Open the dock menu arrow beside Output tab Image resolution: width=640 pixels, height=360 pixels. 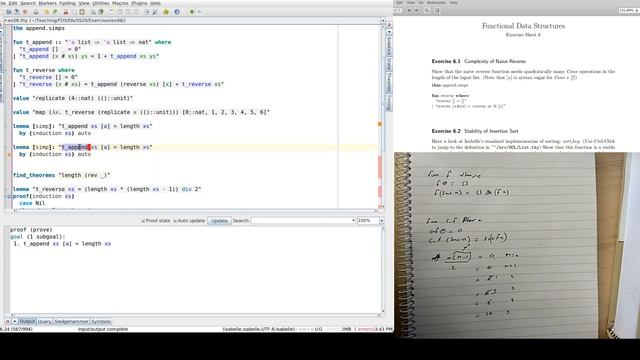pyautogui.click(x=15, y=322)
